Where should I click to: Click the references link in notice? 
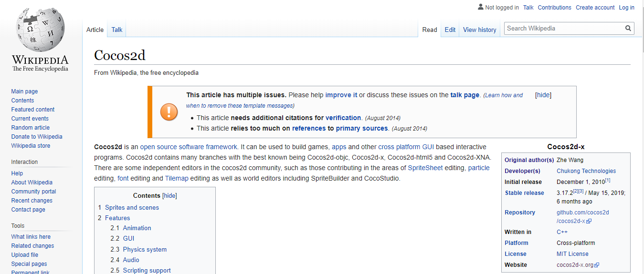click(308, 128)
